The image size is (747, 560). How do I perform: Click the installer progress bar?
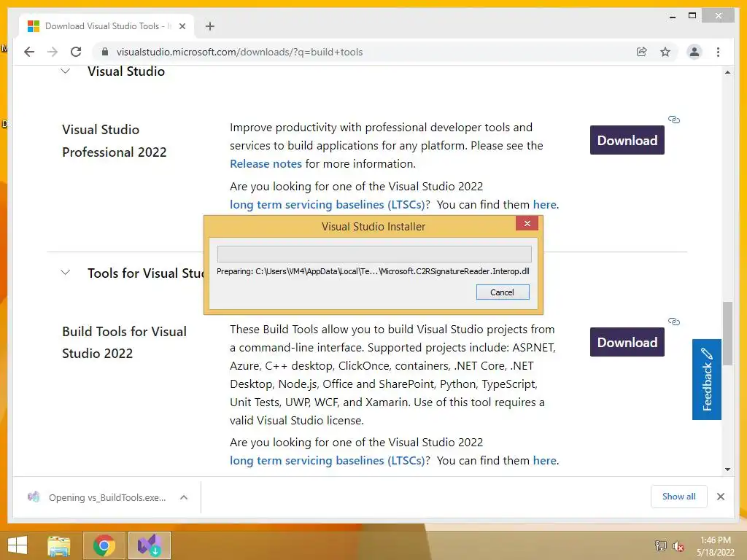pos(374,254)
